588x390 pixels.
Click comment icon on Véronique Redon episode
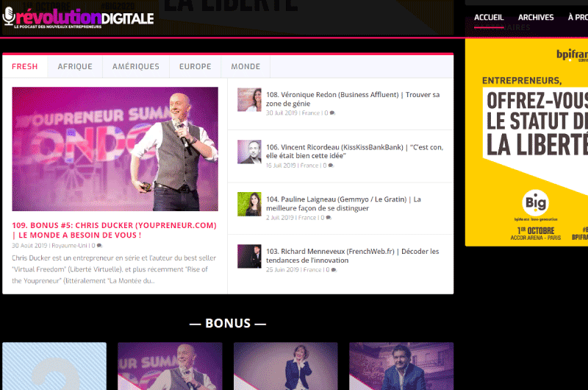(x=332, y=113)
